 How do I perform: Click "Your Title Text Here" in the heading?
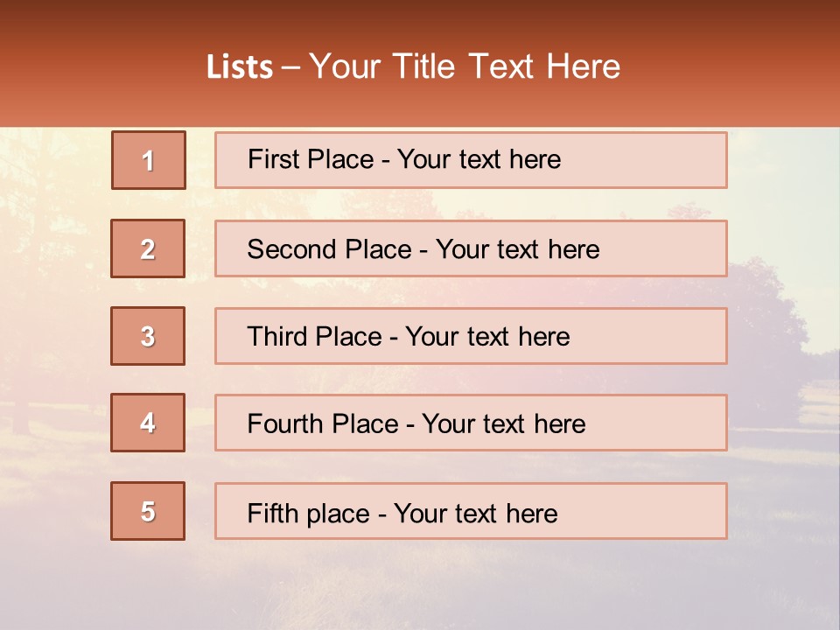(x=465, y=67)
